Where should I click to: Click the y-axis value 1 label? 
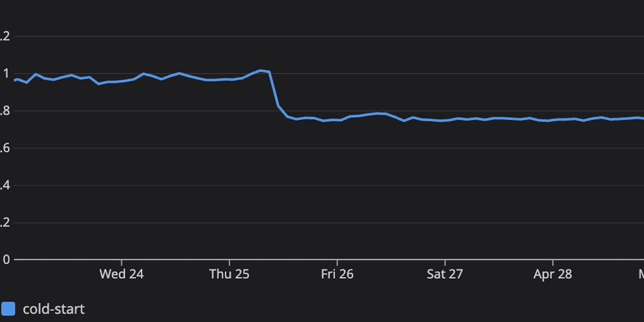click(x=7, y=74)
